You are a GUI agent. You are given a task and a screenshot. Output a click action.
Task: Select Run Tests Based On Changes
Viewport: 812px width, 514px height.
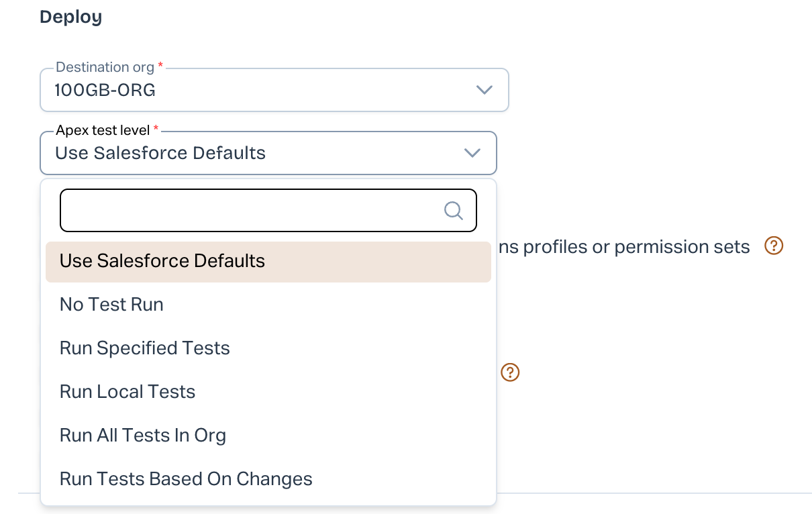click(186, 479)
